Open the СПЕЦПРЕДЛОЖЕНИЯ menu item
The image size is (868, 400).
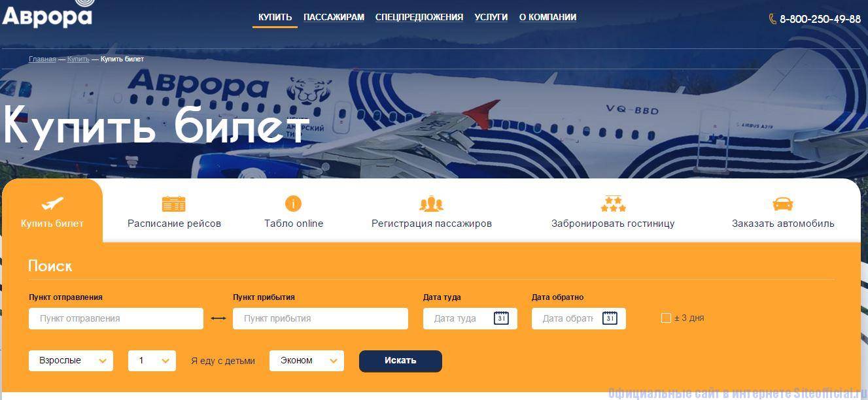click(x=419, y=18)
